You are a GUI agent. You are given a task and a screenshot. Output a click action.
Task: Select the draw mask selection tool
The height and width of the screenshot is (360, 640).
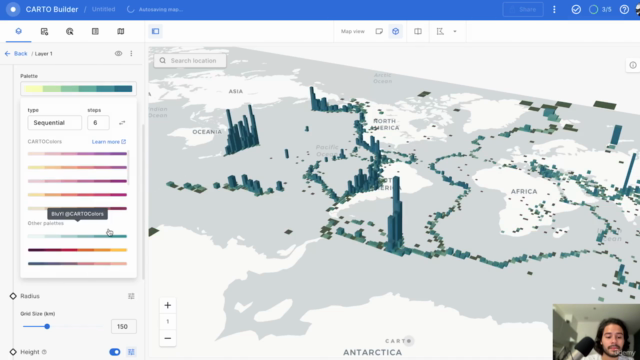click(x=440, y=31)
